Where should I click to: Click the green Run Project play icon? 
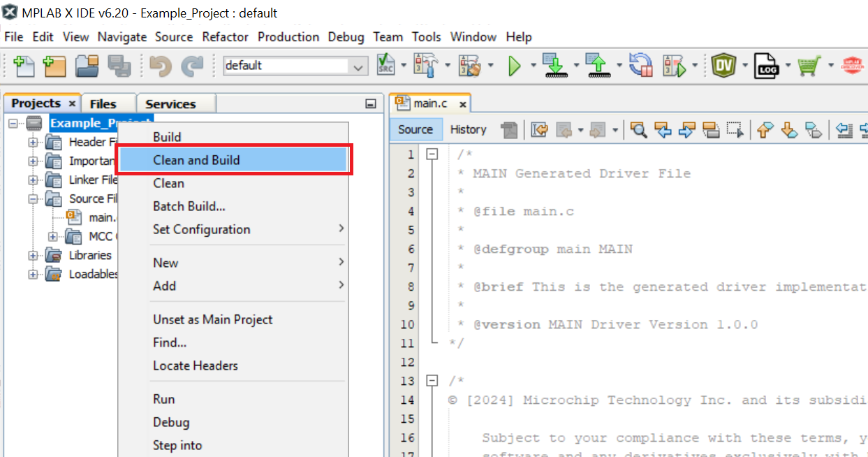(x=515, y=66)
